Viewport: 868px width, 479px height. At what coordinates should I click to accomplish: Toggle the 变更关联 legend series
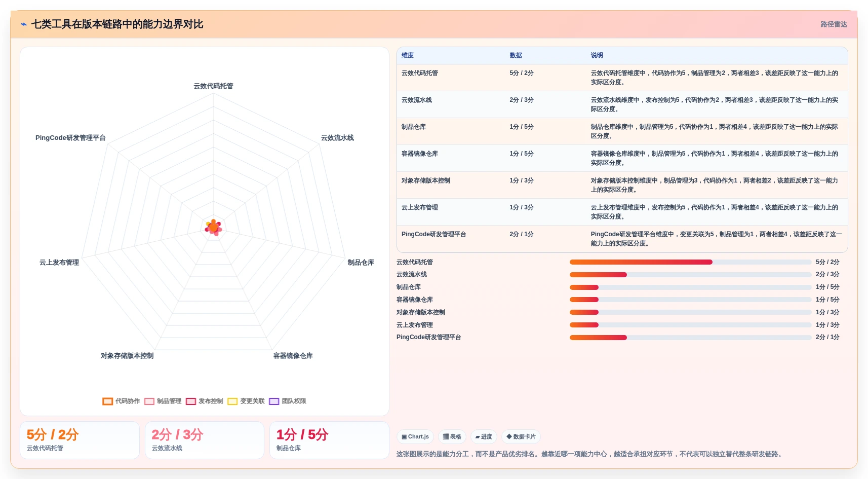[246, 401]
